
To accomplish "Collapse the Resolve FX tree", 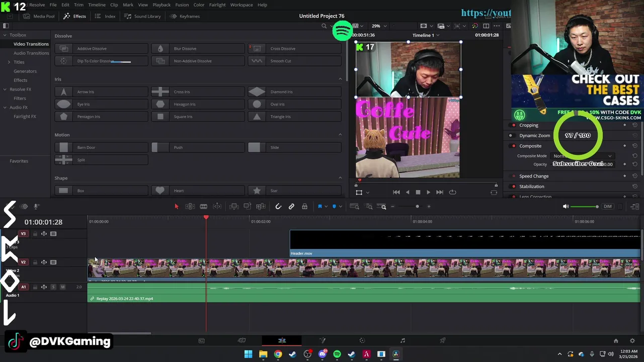I will [x=5, y=89].
